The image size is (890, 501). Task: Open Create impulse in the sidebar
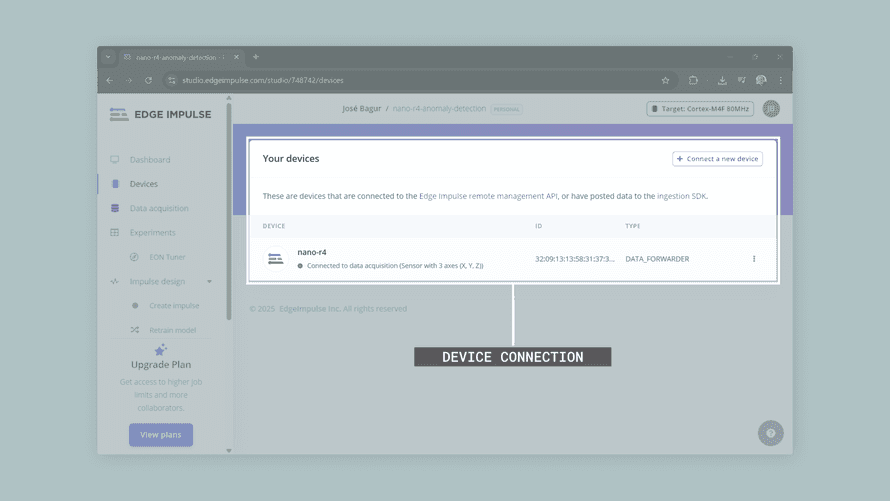(174, 305)
